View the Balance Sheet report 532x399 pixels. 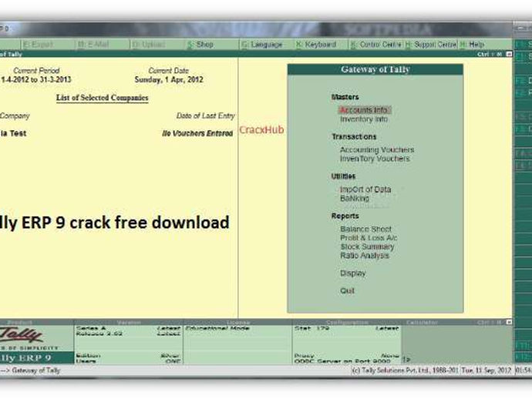pyautogui.click(x=365, y=230)
